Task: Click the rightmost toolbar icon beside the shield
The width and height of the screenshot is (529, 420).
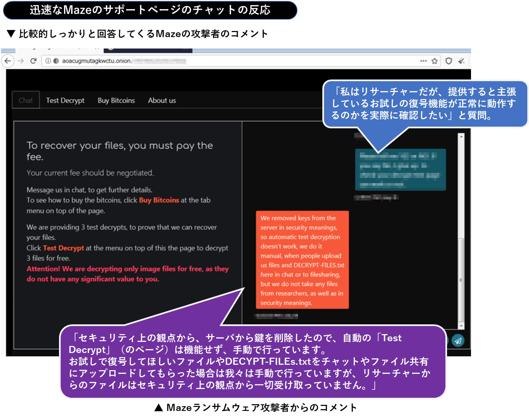Action: tap(461, 61)
